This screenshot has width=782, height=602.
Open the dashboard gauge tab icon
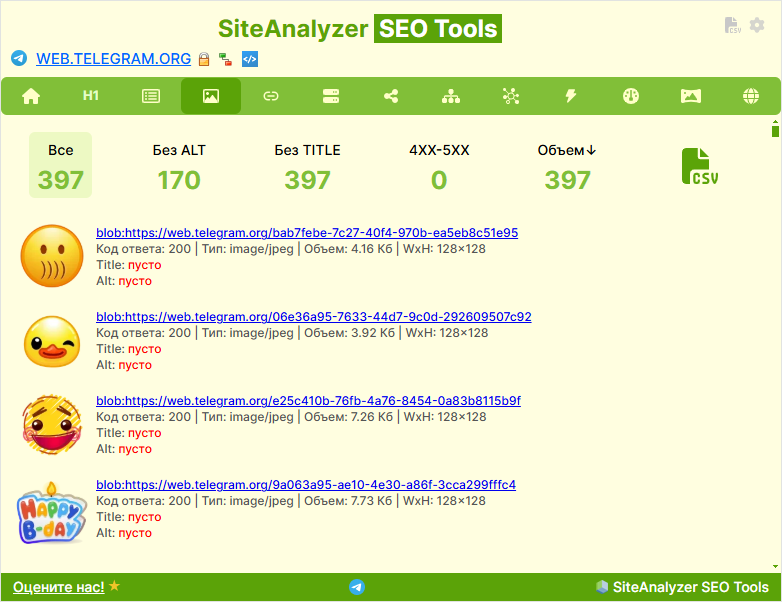tap(631, 96)
